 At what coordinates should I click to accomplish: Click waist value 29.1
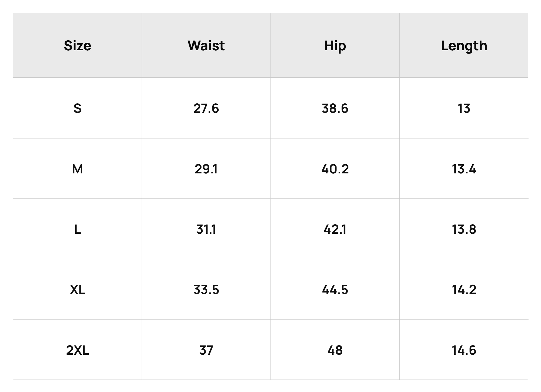point(206,169)
